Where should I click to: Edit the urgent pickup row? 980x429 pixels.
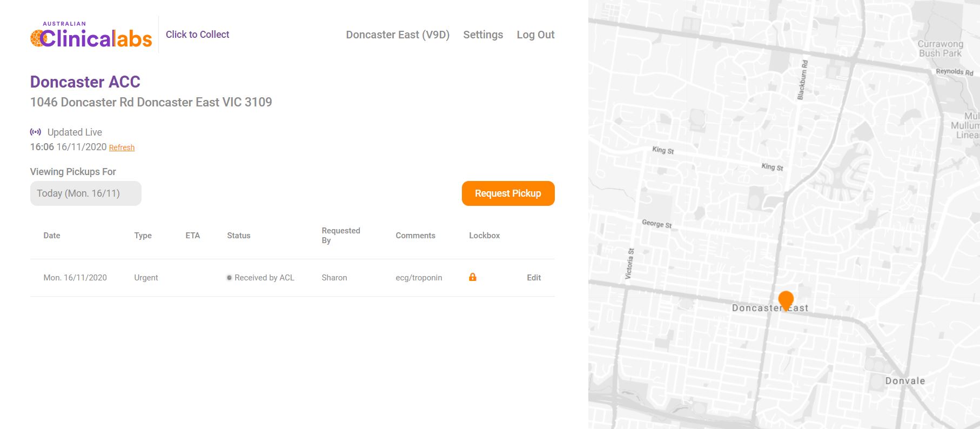[534, 278]
